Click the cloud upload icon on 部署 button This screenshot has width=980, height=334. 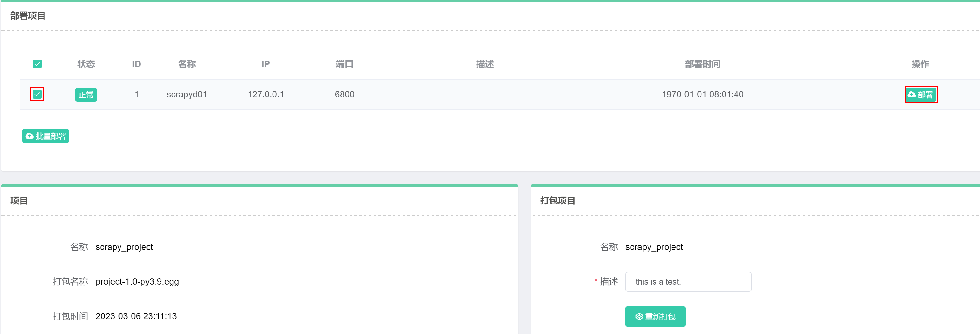tap(912, 95)
